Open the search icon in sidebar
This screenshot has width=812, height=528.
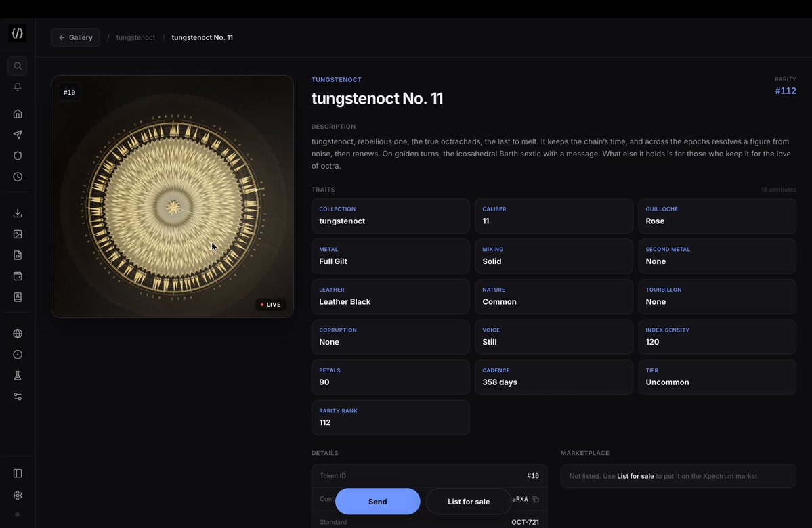(x=18, y=66)
